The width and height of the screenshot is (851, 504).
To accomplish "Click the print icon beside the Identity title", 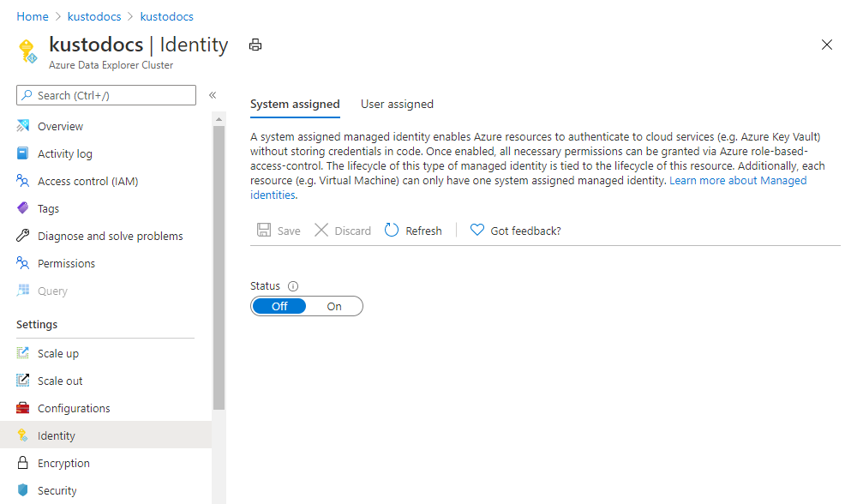I will [255, 45].
